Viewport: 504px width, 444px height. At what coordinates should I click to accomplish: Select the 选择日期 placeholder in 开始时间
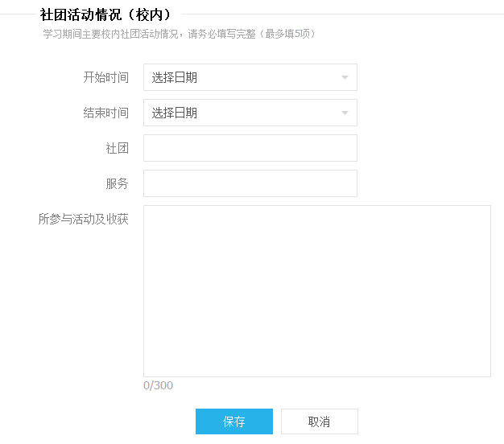tap(174, 77)
